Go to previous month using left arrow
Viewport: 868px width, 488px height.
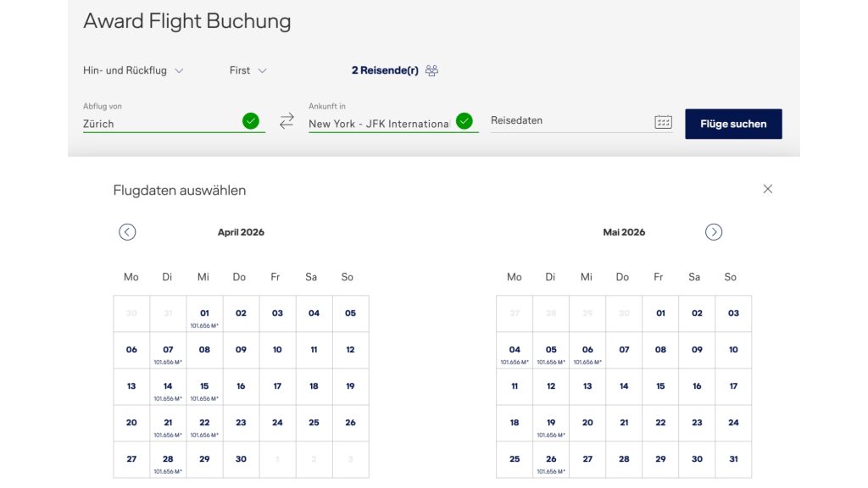127,232
